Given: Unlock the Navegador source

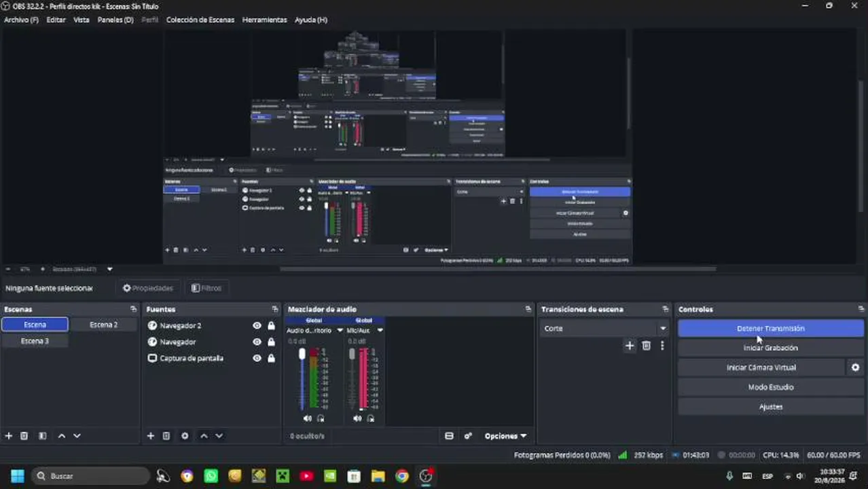Looking at the screenshot, I should coord(271,342).
